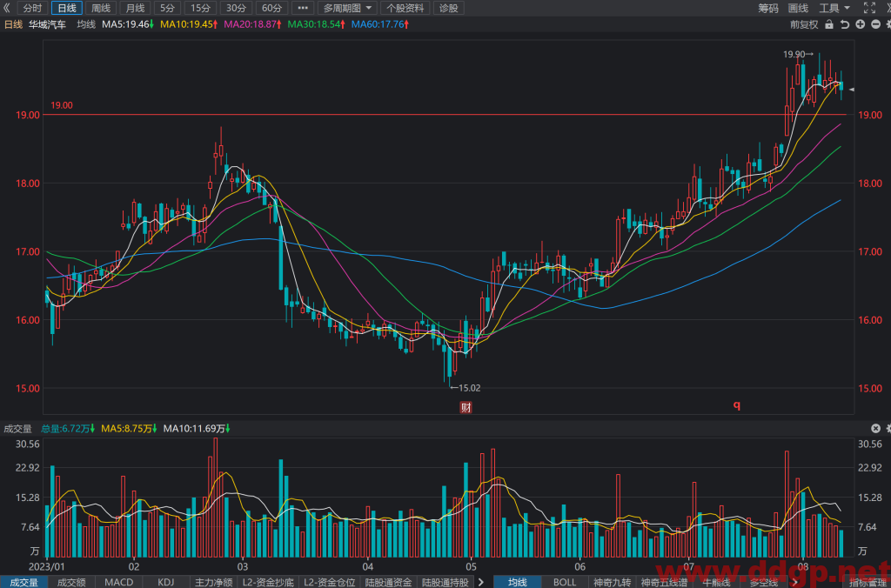
Task: Select the 15分 minute period
Action: pos(201,8)
